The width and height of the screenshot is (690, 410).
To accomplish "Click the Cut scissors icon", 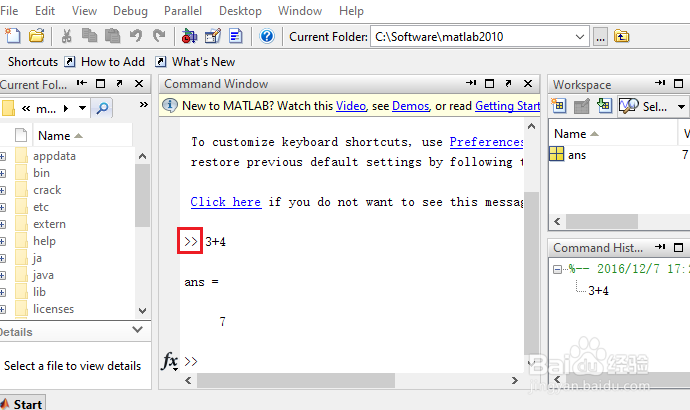I will (66, 36).
